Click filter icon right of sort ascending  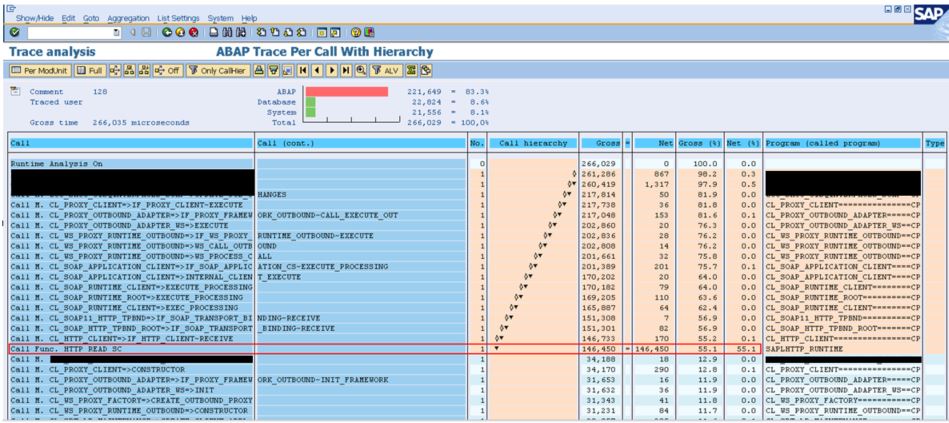click(274, 71)
